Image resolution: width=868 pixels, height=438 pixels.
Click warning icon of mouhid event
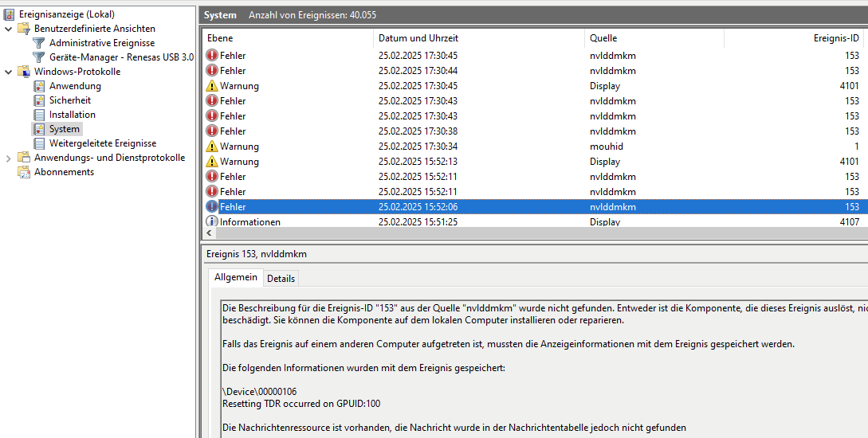pyautogui.click(x=212, y=147)
